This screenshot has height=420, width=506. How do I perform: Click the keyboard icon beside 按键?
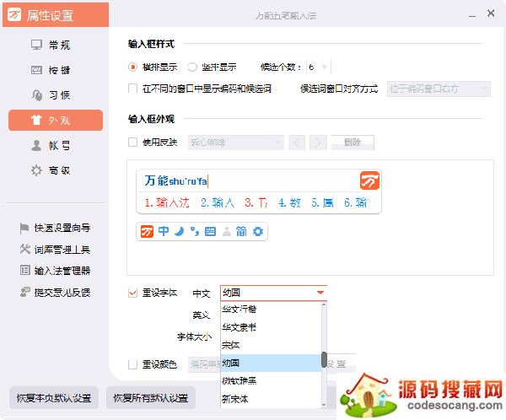(36, 70)
